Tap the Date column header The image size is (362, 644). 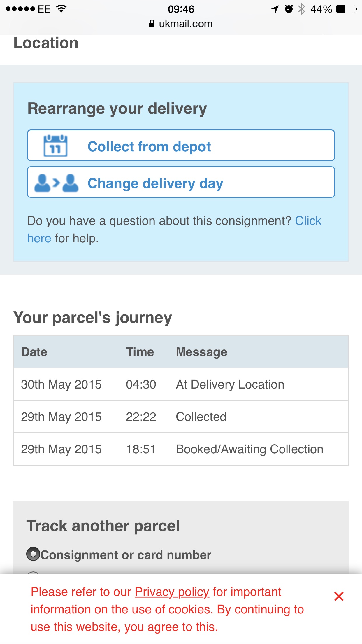pyautogui.click(x=34, y=352)
